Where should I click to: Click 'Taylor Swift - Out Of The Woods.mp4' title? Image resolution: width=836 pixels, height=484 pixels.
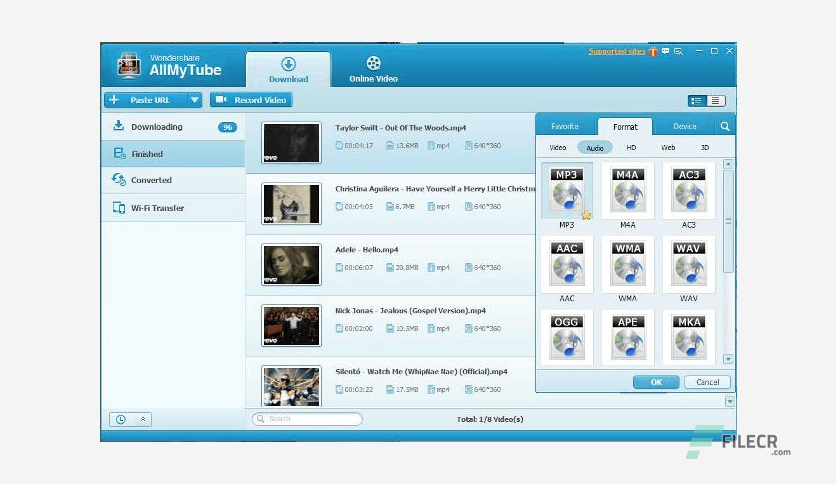pos(400,128)
